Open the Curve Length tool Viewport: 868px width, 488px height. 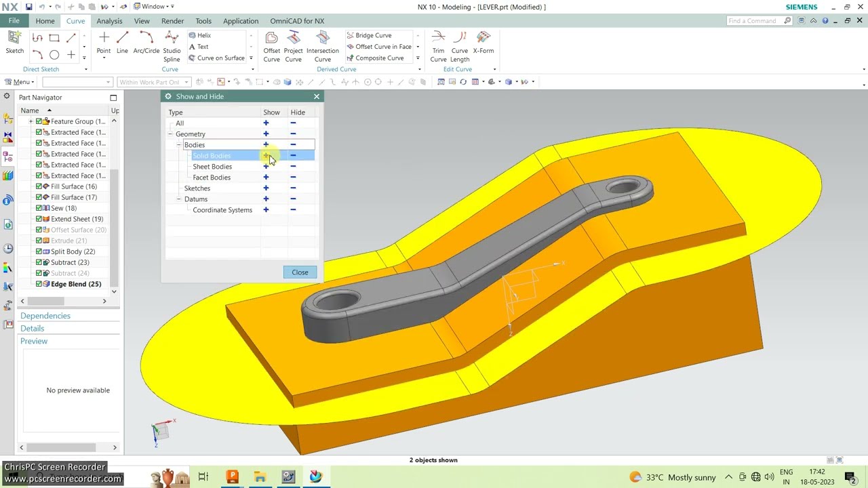pyautogui.click(x=460, y=47)
